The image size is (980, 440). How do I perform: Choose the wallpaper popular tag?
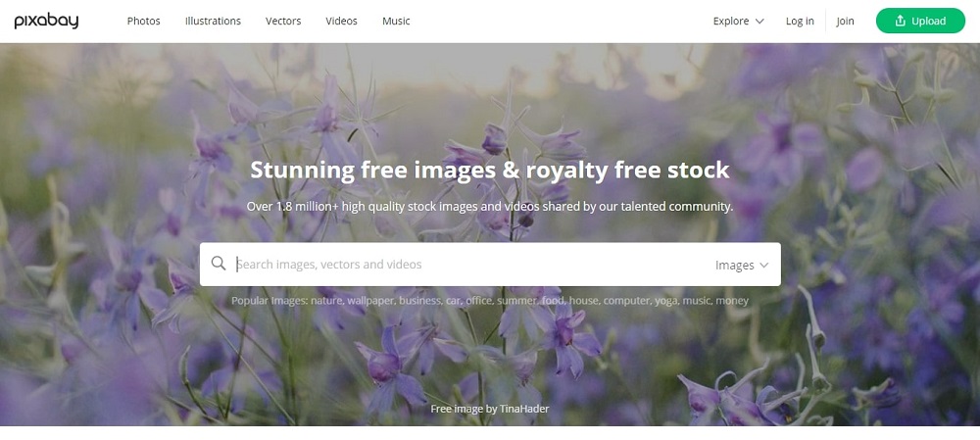click(371, 301)
